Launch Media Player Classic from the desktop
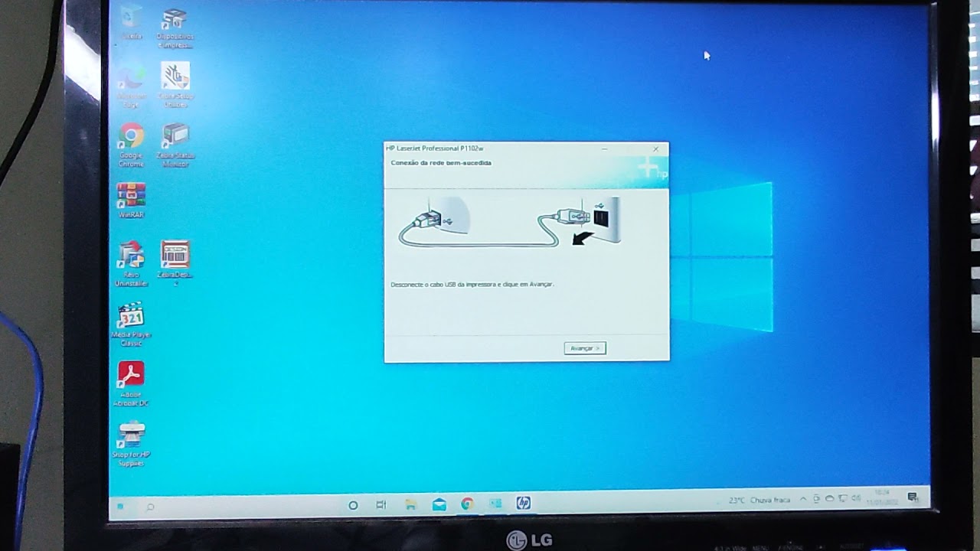The width and height of the screenshot is (980, 551). pos(131,325)
